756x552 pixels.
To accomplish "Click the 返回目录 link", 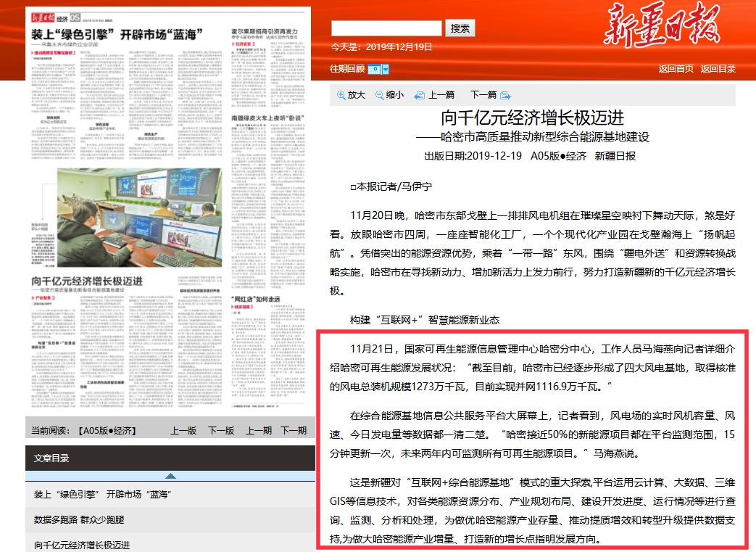I will click(x=718, y=69).
